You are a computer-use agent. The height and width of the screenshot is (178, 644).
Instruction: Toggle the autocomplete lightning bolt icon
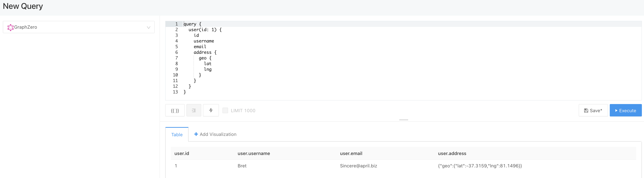coord(211,110)
